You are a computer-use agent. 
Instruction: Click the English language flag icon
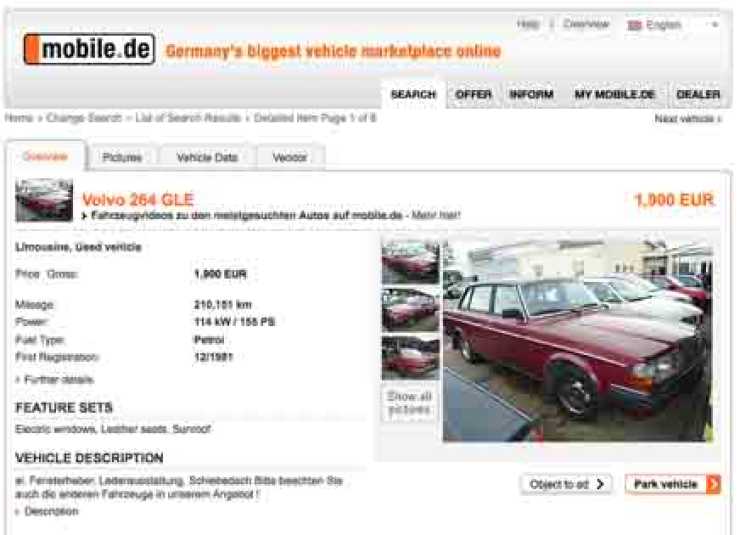pos(634,25)
